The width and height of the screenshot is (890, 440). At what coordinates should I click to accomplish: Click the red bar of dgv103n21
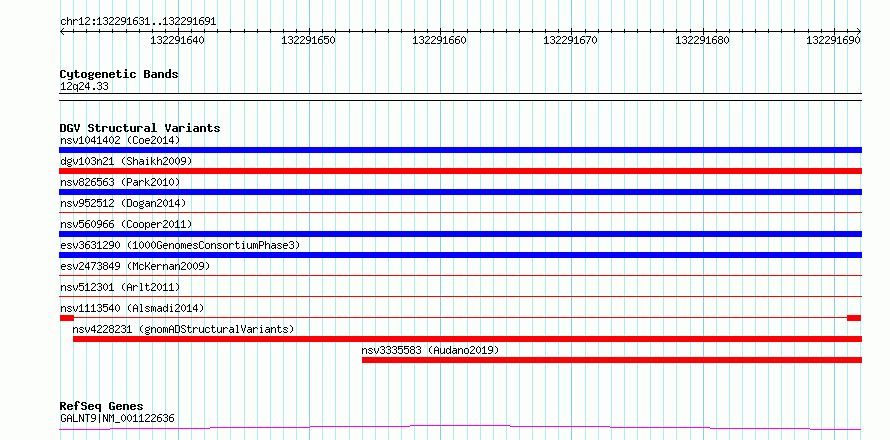tap(460, 171)
